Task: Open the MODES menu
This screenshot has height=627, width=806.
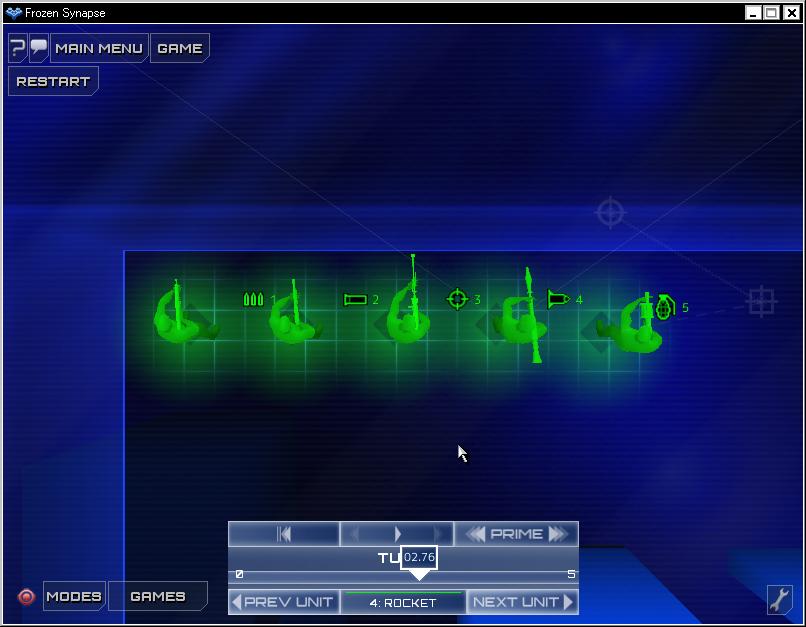Action: (x=74, y=596)
